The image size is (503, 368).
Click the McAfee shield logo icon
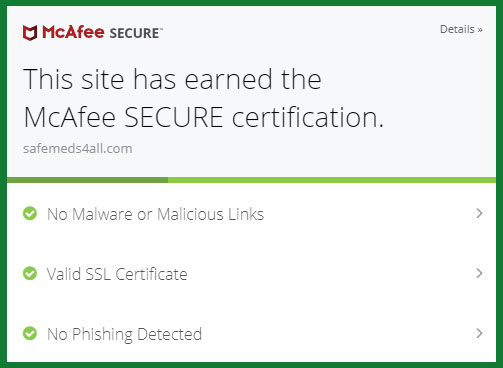coord(30,33)
